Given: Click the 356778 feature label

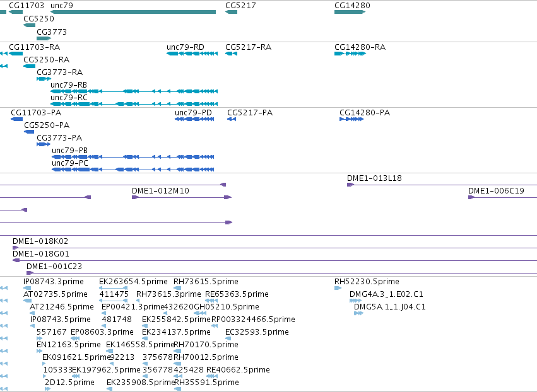Looking at the screenshot, I should tap(158, 370).
